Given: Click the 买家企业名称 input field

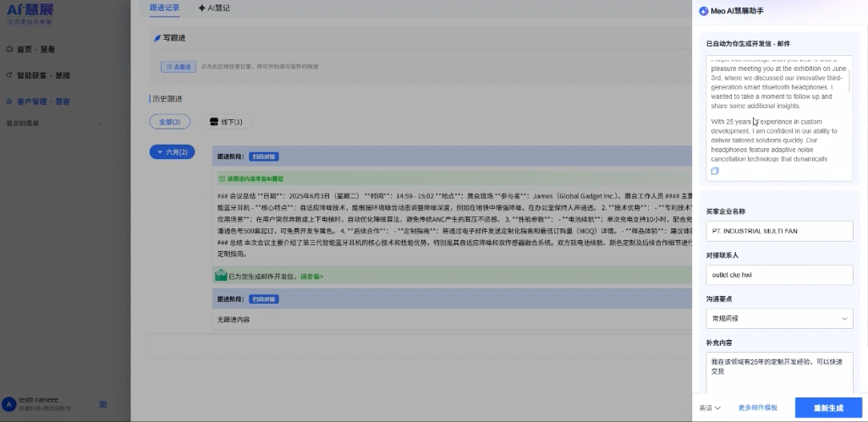Looking at the screenshot, I should 778,231.
